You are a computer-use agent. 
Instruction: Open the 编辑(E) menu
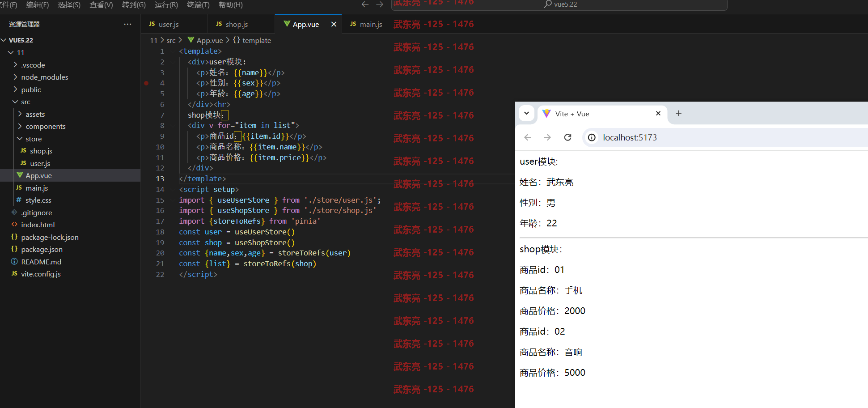pyautogui.click(x=38, y=4)
